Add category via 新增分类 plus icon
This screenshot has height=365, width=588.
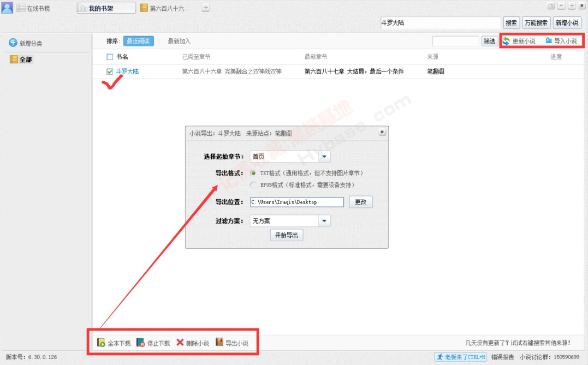(x=13, y=43)
